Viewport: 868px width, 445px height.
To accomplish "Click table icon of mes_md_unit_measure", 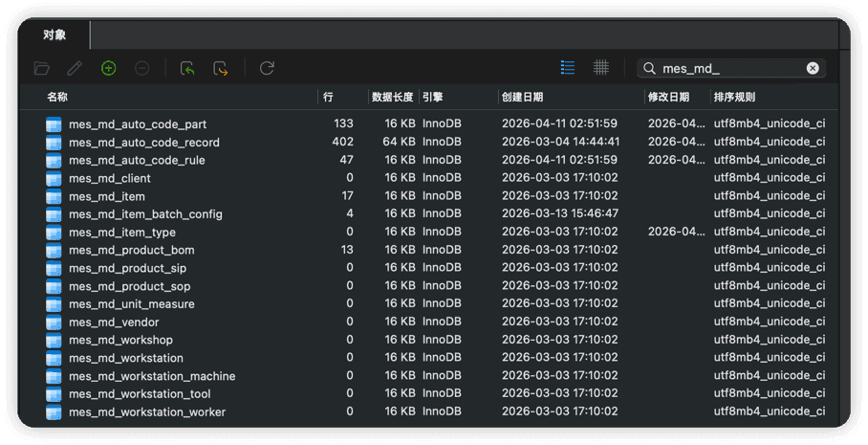I will [x=54, y=304].
